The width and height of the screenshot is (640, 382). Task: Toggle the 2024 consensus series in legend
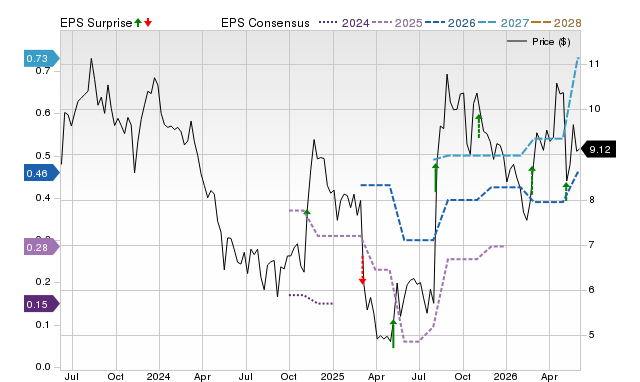pos(344,23)
